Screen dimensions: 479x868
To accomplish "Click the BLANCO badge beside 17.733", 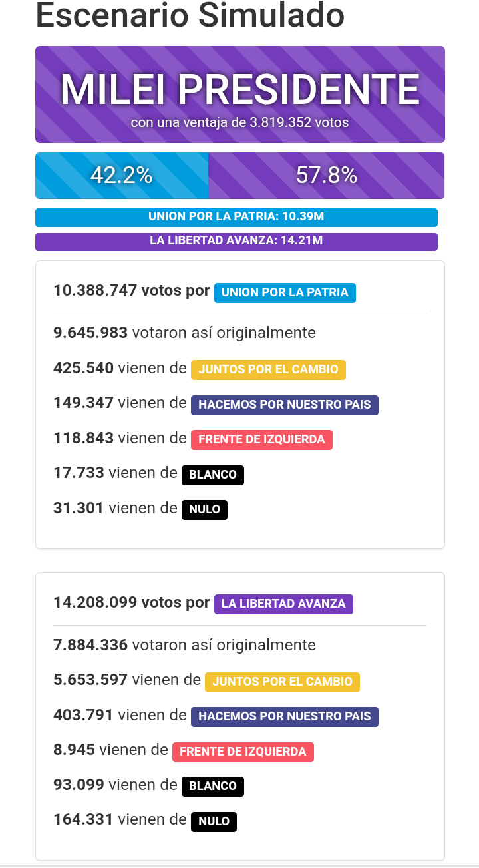I will pos(213,475).
